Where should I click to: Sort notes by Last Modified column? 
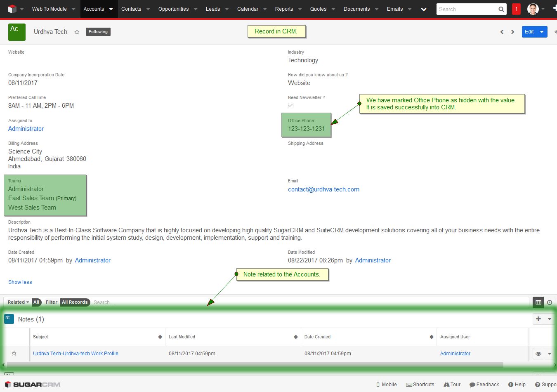pos(233,337)
